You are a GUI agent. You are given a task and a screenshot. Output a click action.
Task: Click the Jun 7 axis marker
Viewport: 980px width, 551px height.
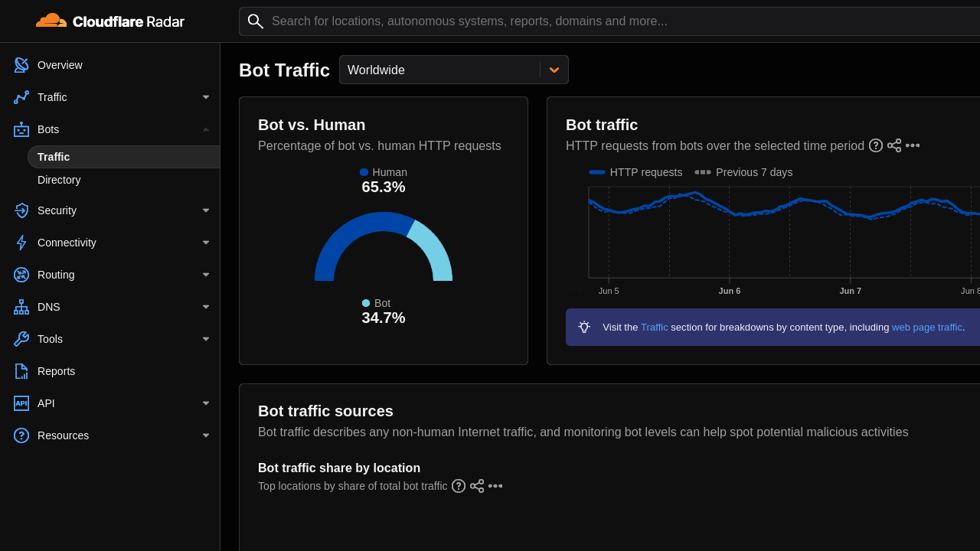tap(850, 291)
